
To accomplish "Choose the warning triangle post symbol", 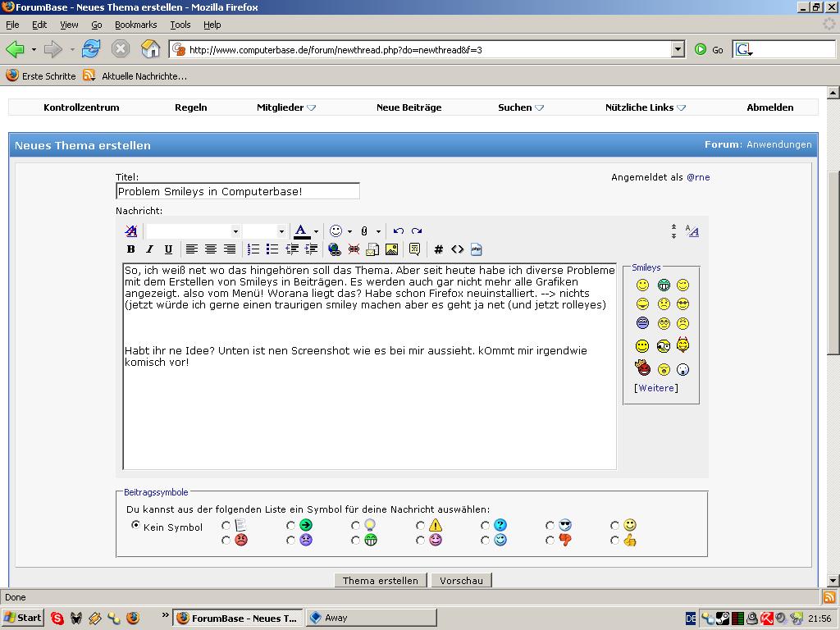I will [x=421, y=526].
